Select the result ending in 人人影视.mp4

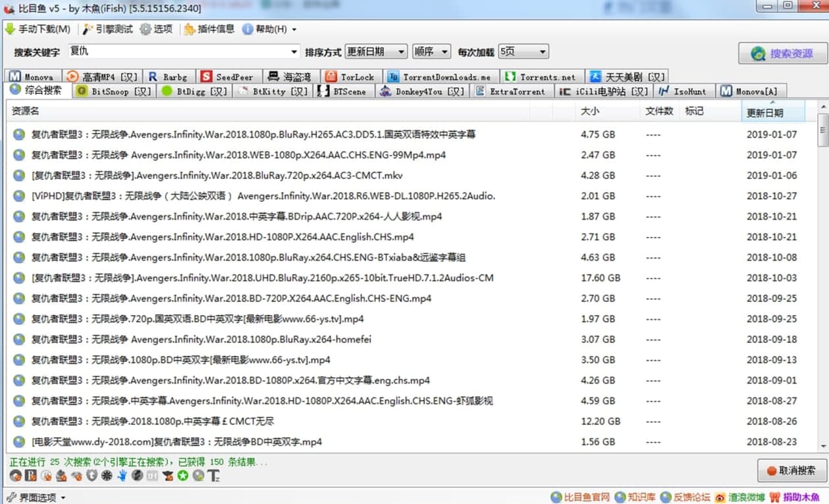click(x=236, y=216)
